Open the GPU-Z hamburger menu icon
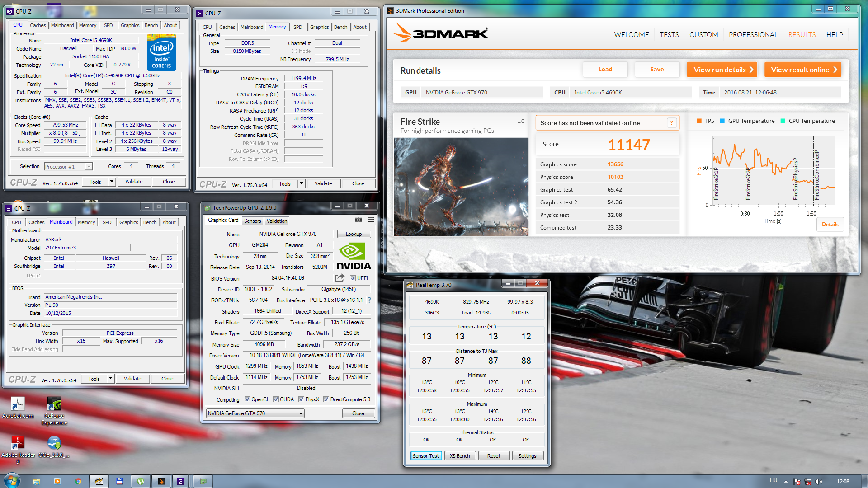 (x=371, y=220)
